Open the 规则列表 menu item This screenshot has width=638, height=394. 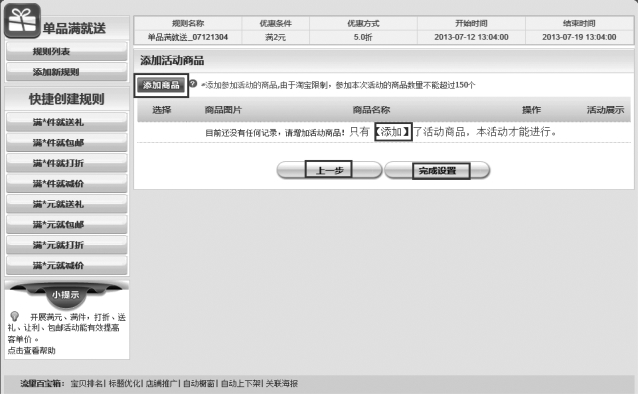(67, 51)
